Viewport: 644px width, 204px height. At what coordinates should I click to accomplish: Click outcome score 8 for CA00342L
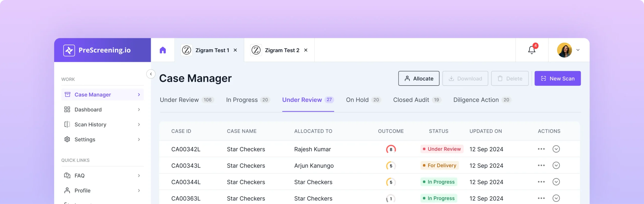[391, 149]
